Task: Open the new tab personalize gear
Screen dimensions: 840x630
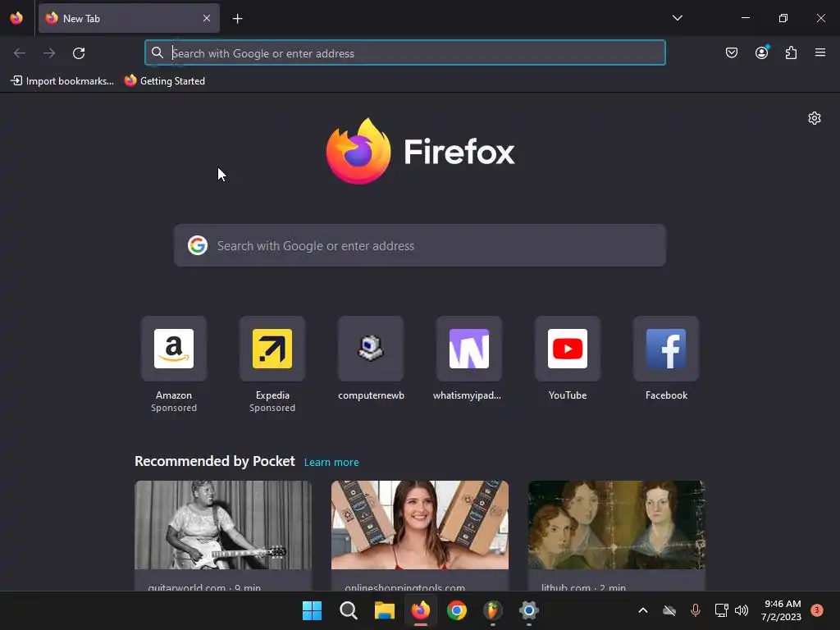Action: [815, 118]
